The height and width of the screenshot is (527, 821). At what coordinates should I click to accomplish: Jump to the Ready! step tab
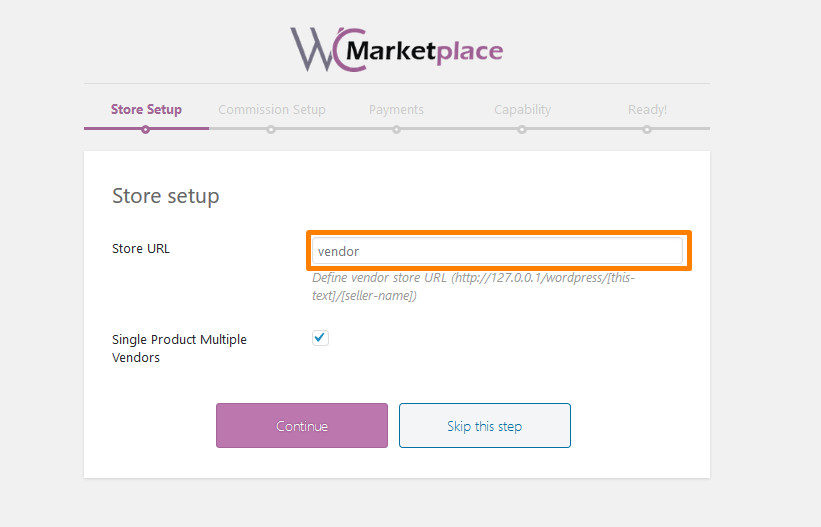(647, 109)
